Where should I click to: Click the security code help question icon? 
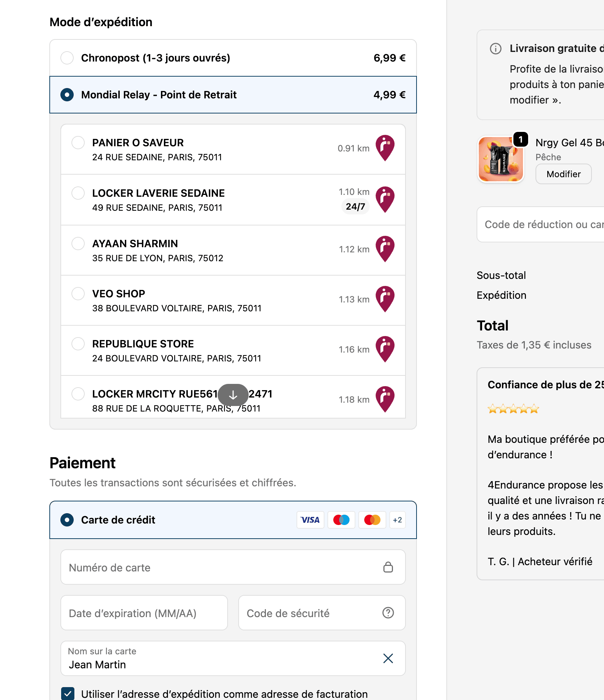click(388, 613)
